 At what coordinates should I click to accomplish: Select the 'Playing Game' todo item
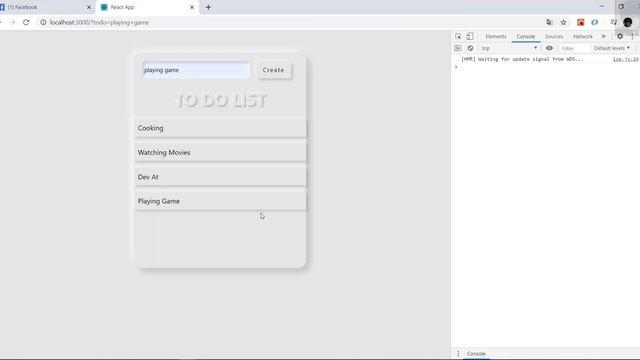220,201
